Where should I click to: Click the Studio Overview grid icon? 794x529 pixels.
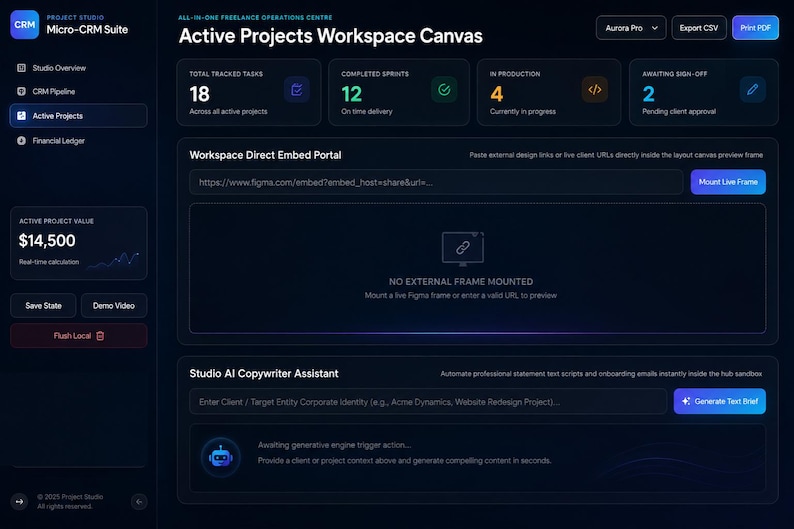pyautogui.click(x=21, y=68)
